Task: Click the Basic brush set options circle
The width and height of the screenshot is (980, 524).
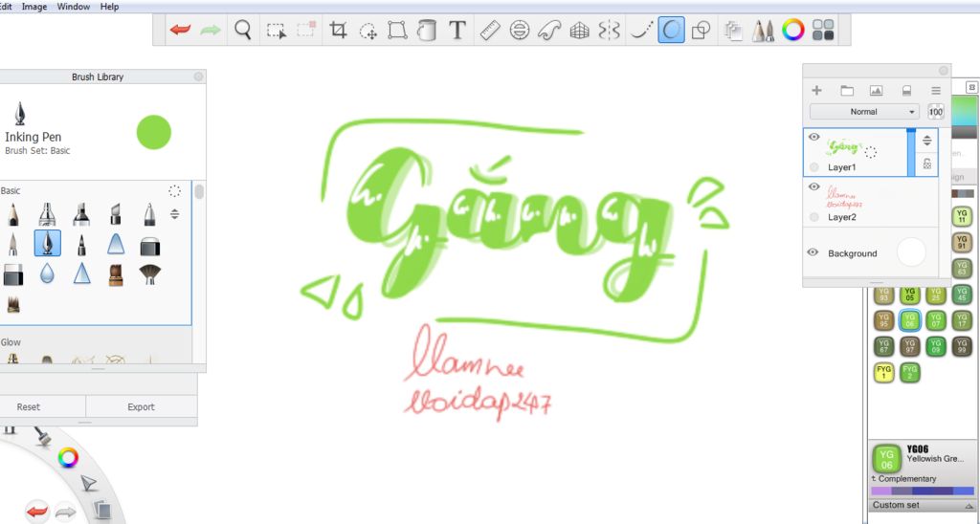Action: pos(174,191)
